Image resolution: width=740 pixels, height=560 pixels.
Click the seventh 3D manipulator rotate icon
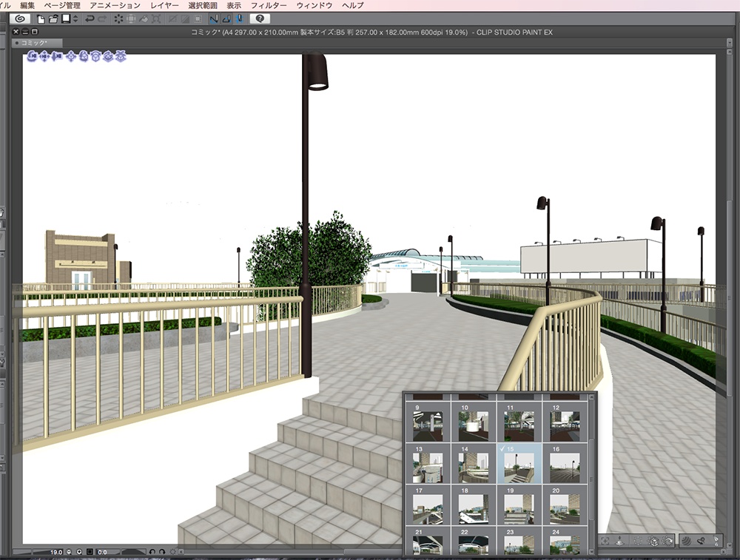click(x=108, y=57)
